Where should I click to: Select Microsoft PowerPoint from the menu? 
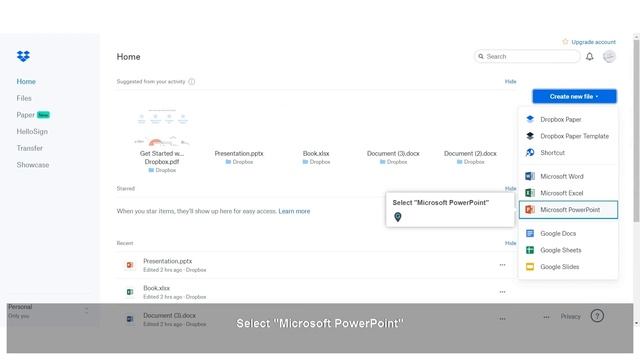tap(568, 210)
